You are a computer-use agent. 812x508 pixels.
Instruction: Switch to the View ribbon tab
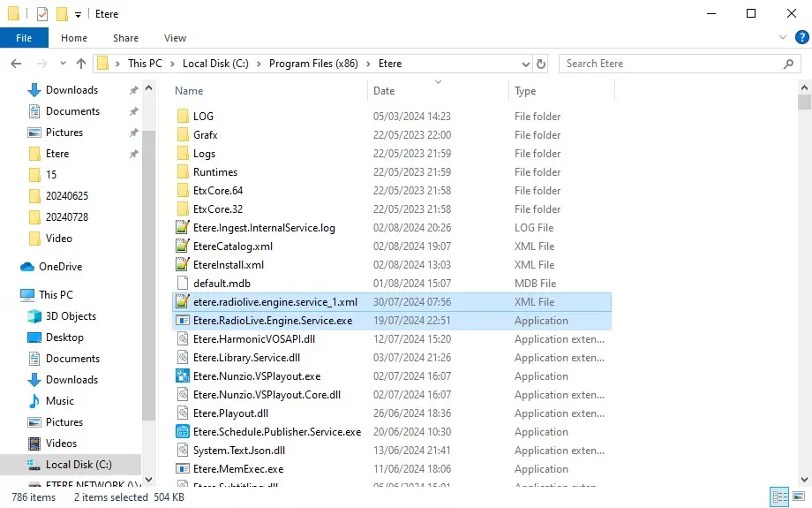pos(175,38)
